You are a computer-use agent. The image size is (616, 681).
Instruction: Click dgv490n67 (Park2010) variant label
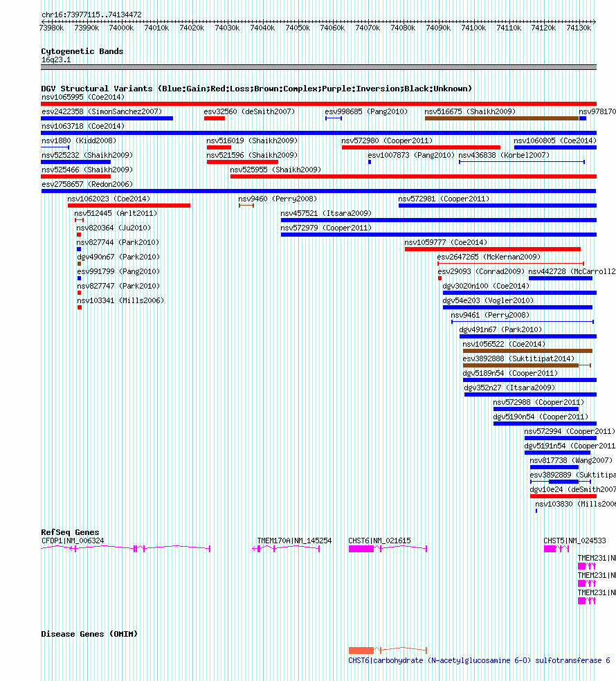pos(118,257)
